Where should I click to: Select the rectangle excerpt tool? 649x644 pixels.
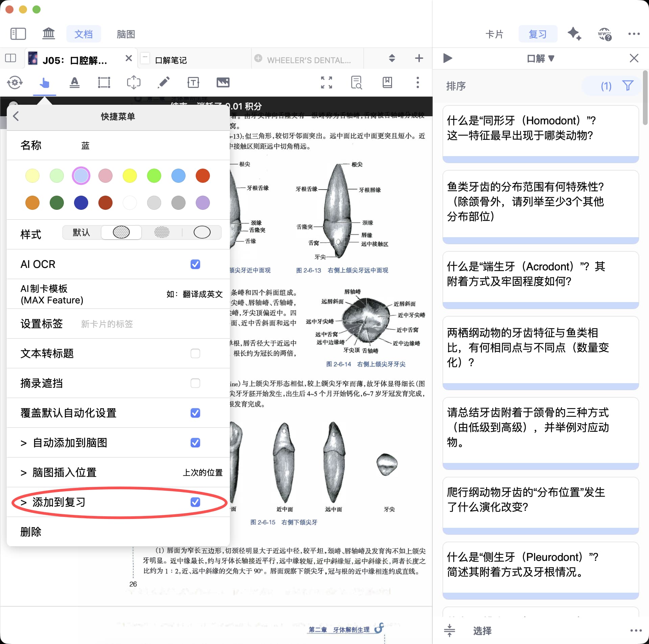[104, 82]
